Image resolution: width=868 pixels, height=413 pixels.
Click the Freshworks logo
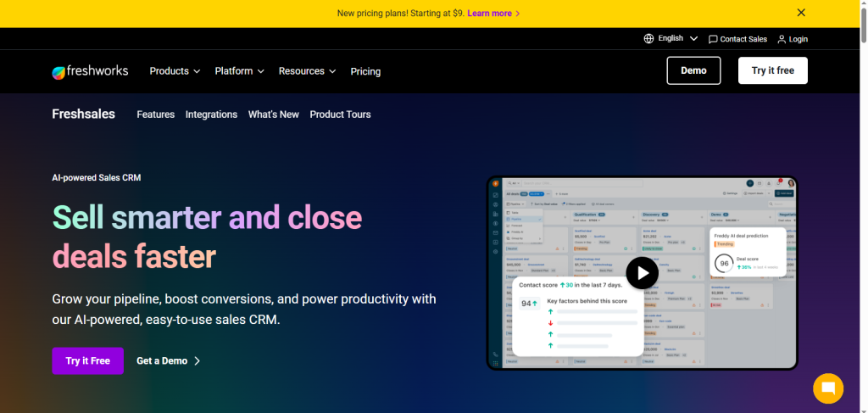click(x=90, y=71)
